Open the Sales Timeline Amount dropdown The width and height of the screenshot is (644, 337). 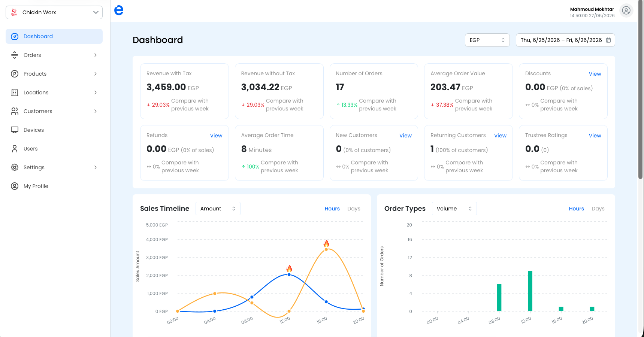[x=218, y=209]
